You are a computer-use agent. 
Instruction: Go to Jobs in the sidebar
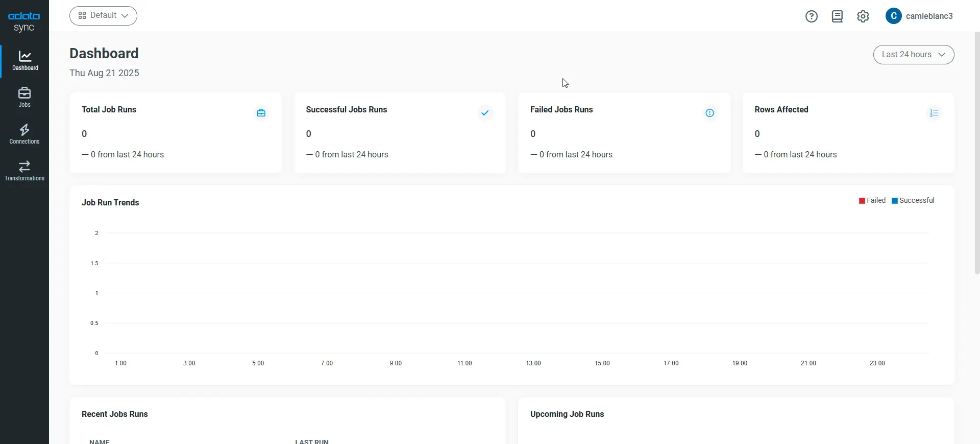pos(24,97)
